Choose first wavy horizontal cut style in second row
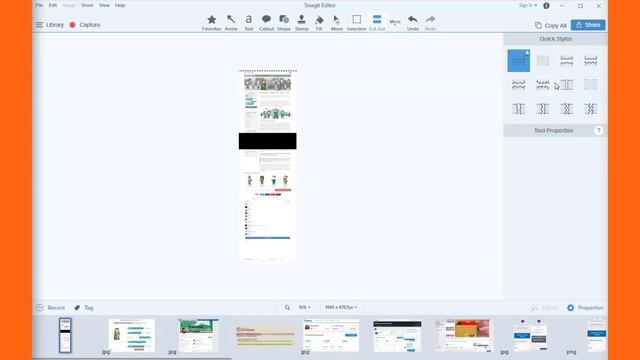640x360 pixels. [x=518, y=85]
